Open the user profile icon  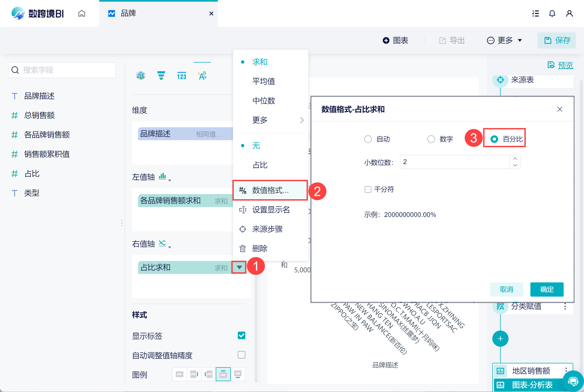pos(569,13)
